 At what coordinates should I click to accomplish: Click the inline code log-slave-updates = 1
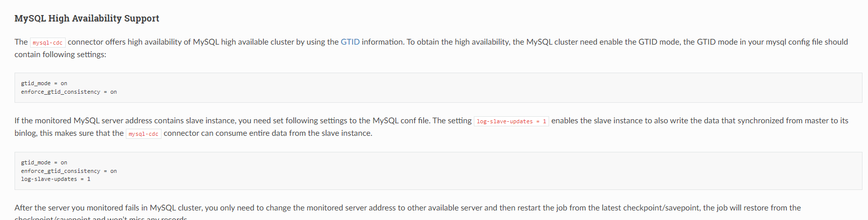pyautogui.click(x=511, y=121)
